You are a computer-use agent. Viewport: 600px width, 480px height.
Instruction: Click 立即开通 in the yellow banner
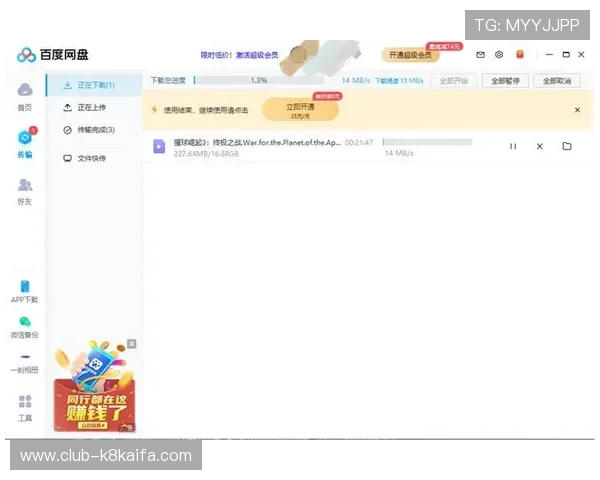tap(300, 109)
